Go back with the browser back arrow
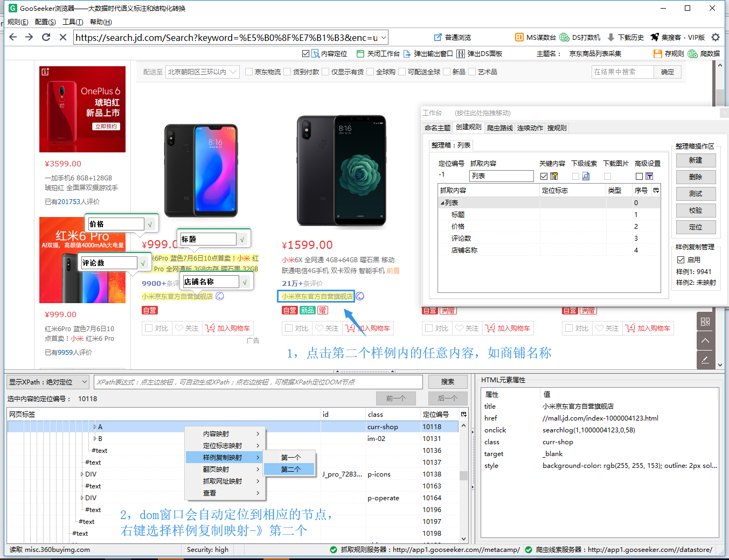 coord(13,37)
